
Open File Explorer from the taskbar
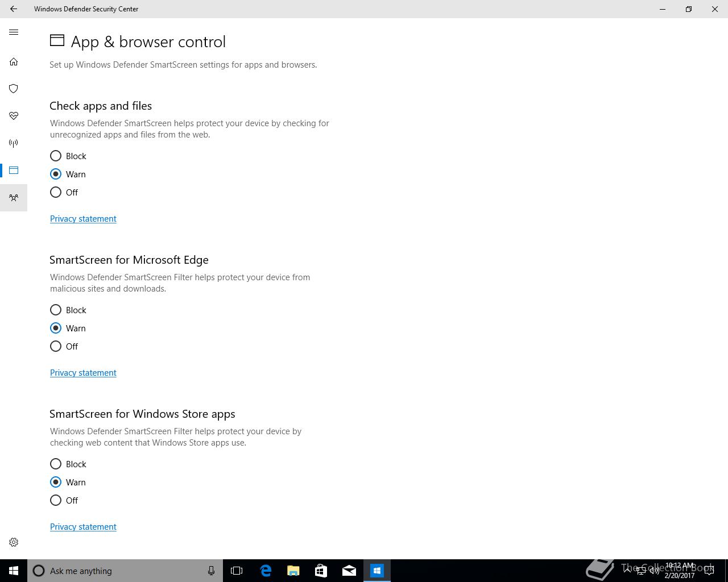[x=293, y=571]
